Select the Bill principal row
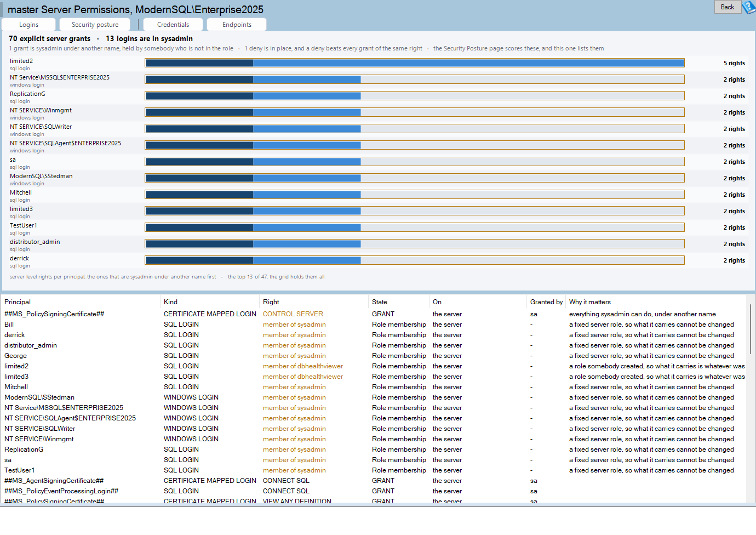Image resolution: width=756 pixels, height=535 pixels. (x=374, y=325)
